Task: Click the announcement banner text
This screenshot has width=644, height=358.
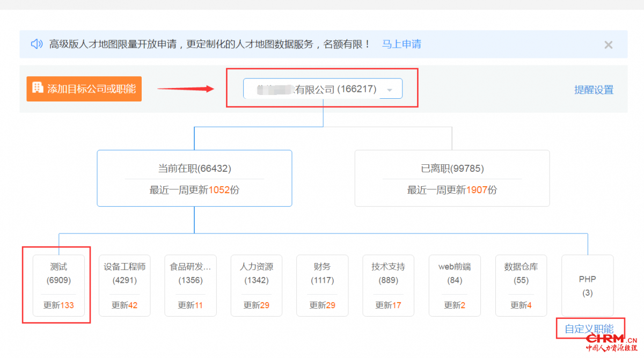Action: tap(210, 44)
